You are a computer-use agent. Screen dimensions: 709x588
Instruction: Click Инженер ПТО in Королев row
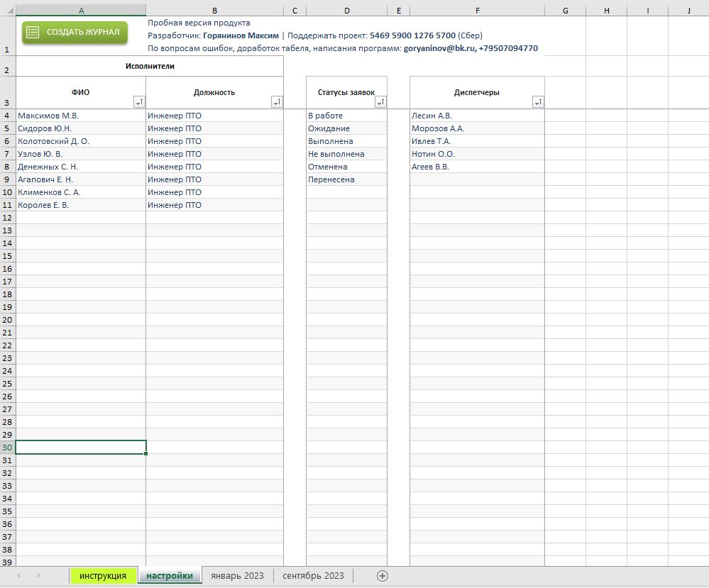coord(214,205)
